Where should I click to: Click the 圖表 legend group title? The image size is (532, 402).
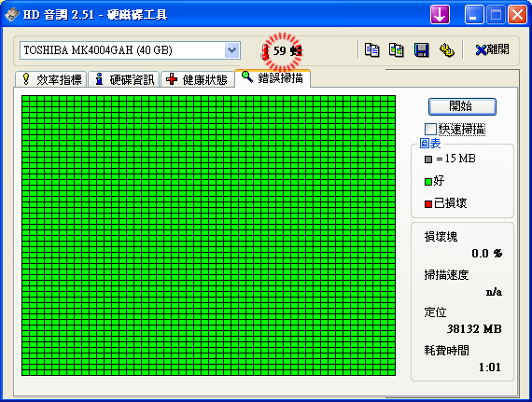click(x=430, y=144)
